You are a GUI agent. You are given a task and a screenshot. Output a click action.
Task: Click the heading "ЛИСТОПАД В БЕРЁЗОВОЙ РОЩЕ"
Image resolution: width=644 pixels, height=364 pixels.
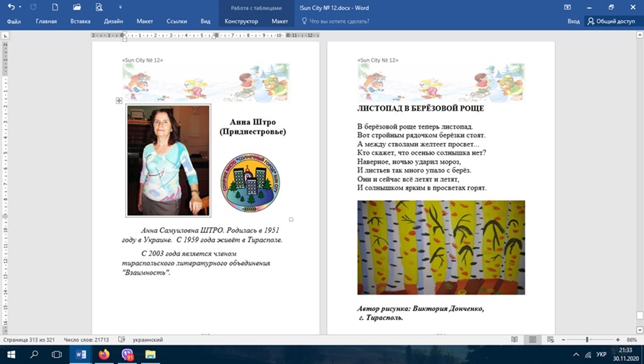pos(421,108)
